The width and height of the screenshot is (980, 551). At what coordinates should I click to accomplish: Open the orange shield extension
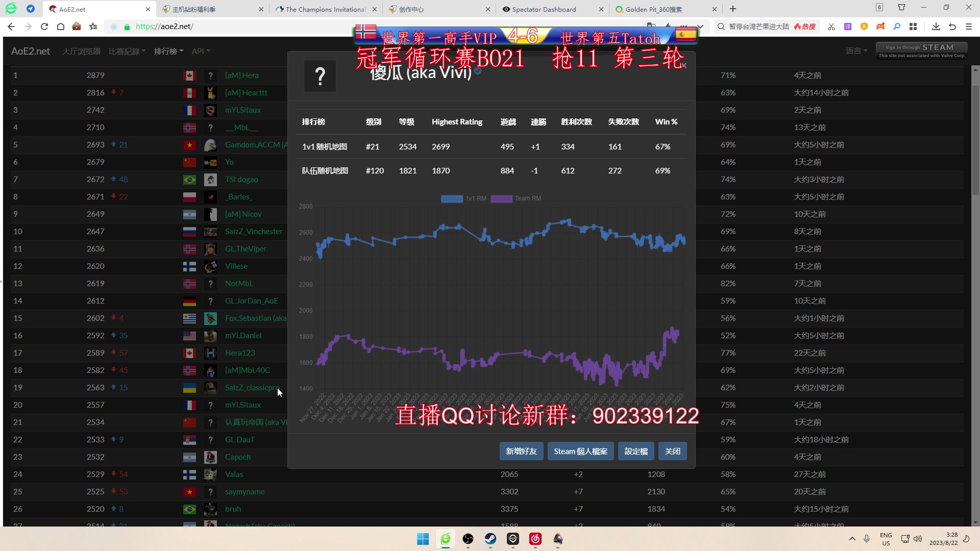click(864, 27)
